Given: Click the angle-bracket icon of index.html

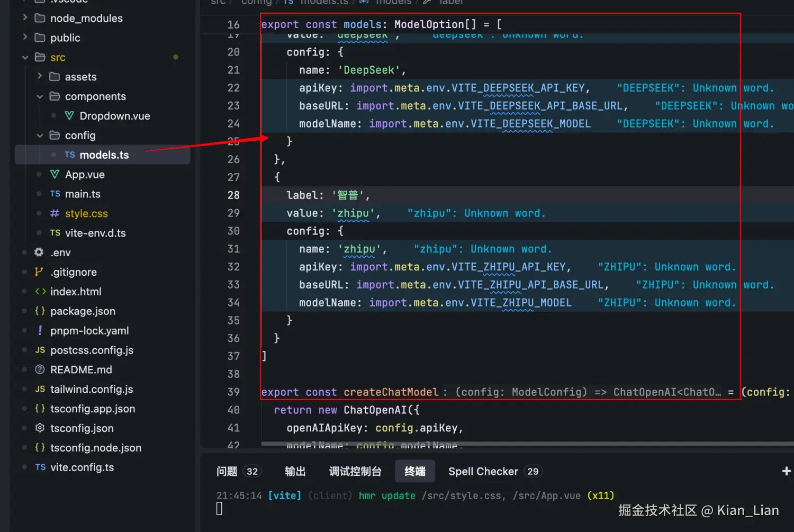Looking at the screenshot, I should [x=40, y=292].
